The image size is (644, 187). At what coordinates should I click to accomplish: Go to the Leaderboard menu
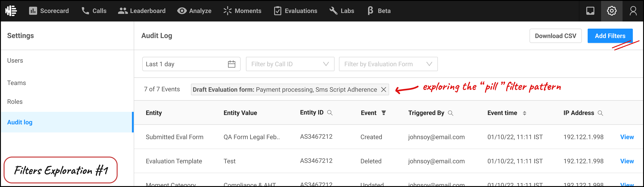click(x=142, y=11)
